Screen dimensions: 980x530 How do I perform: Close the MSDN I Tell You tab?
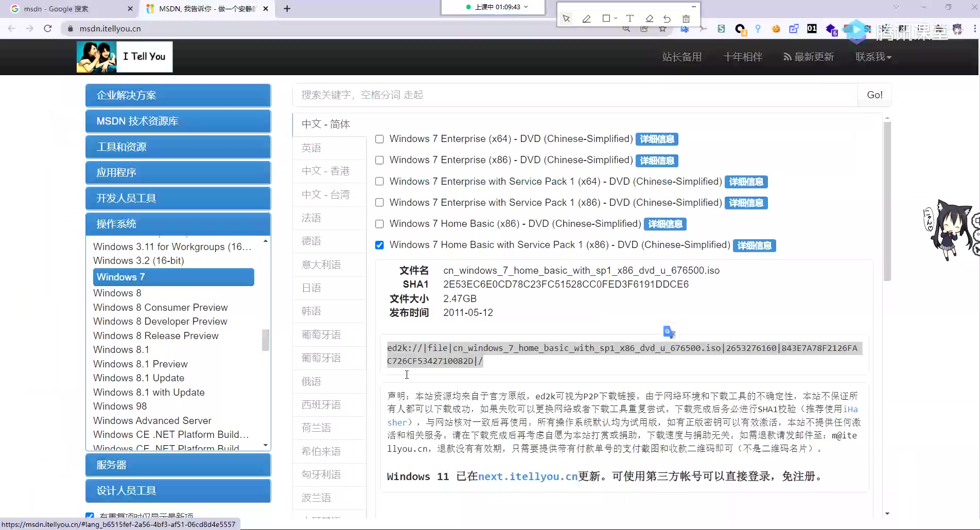[x=266, y=9]
